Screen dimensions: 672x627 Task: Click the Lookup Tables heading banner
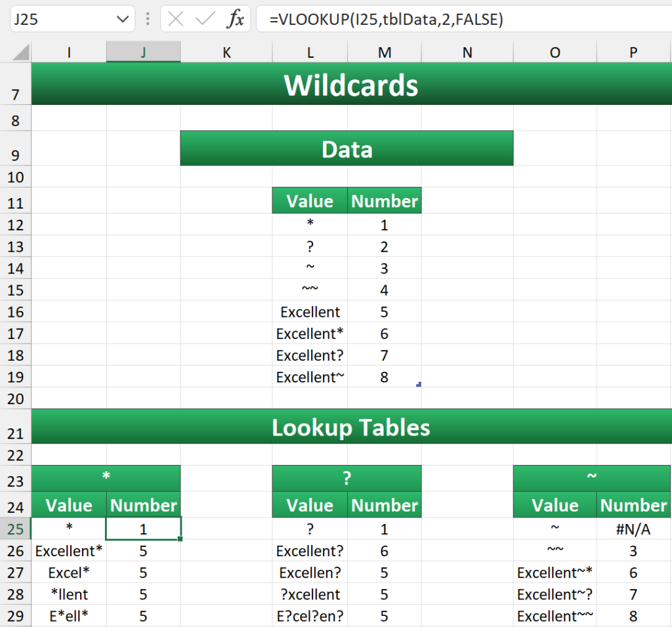[351, 428]
